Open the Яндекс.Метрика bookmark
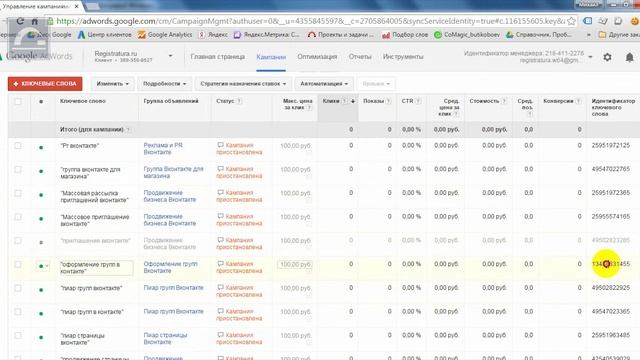Image resolution: width=640 pixels, height=360 pixels. click(267, 35)
